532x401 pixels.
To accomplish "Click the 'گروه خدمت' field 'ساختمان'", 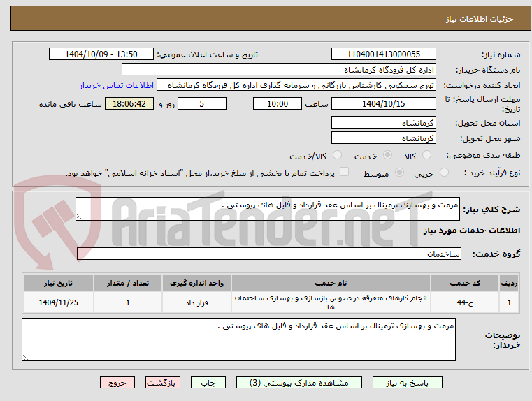I will point(268,254).
